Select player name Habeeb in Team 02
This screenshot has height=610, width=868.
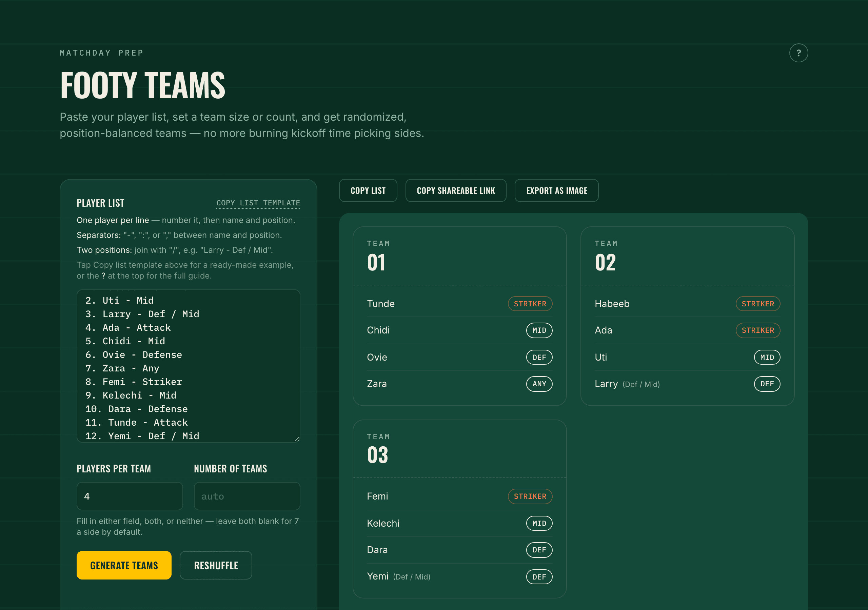pos(612,304)
